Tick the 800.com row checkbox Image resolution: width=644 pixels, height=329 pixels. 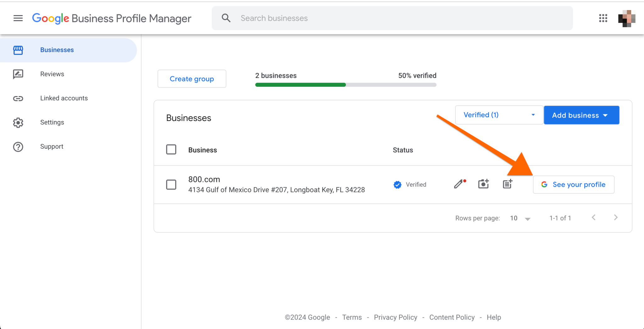coord(171,185)
